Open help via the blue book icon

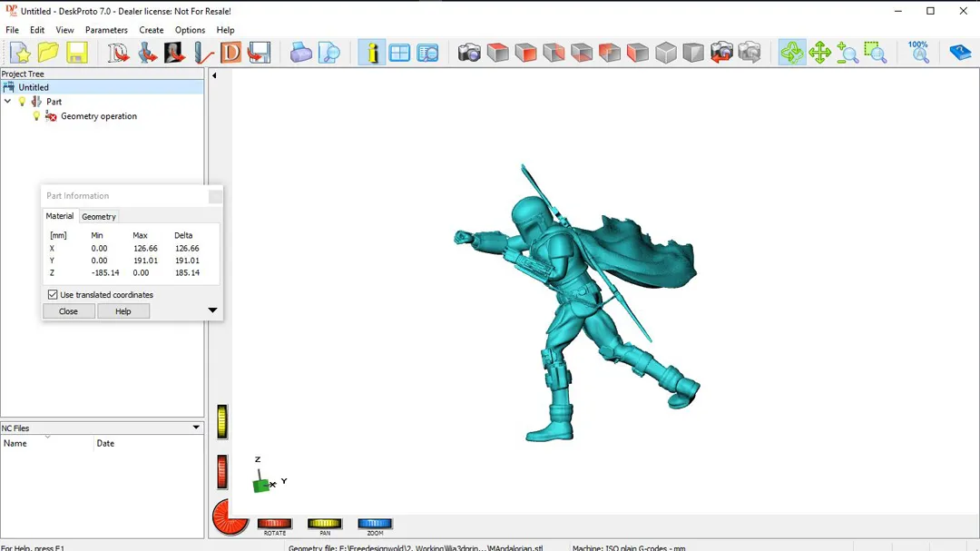[x=960, y=54]
